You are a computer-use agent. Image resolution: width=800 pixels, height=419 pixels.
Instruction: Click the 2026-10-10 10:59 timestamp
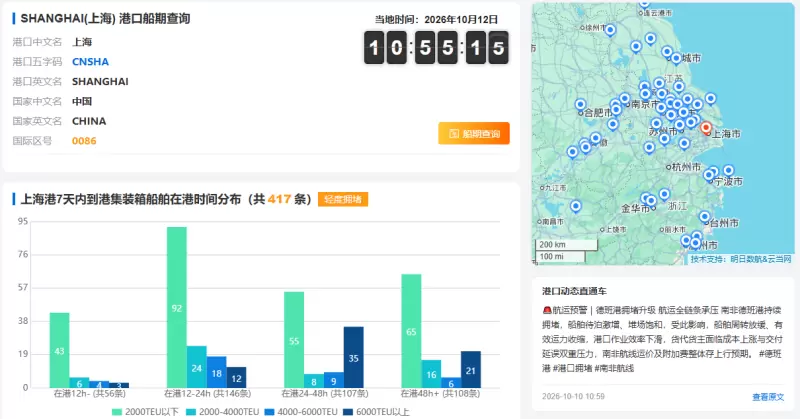pos(573,397)
